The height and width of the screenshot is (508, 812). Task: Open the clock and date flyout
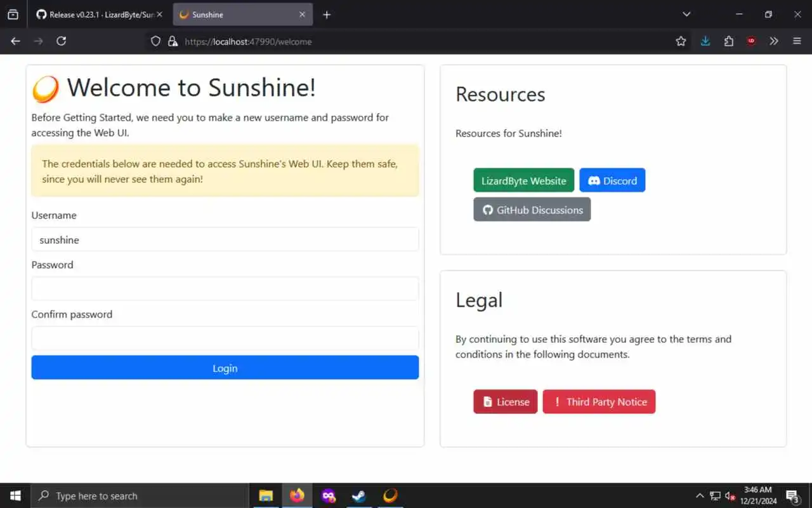pyautogui.click(x=758, y=495)
